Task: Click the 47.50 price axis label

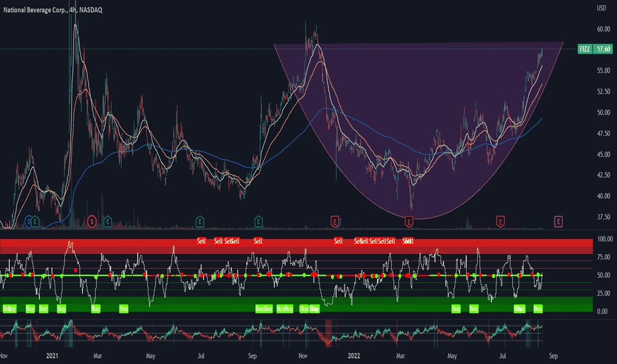Action: click(x=603, y=134)
